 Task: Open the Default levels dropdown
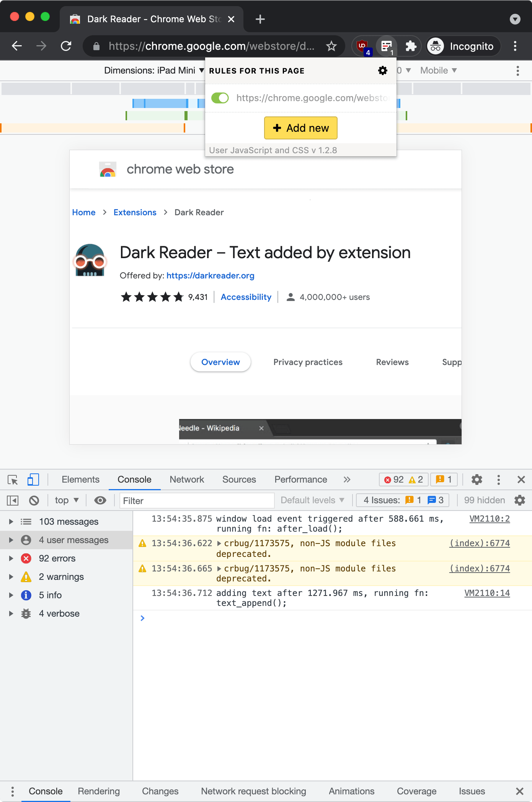pos(312,500)
